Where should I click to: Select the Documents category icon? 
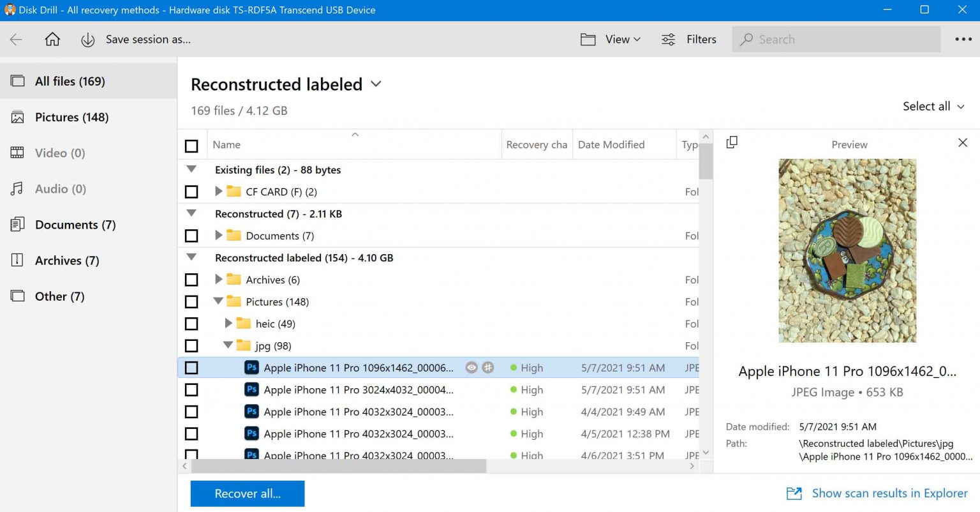click(17, 224)
